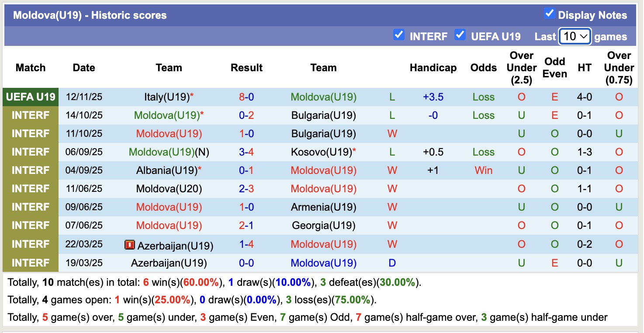
Task: Click the Handicap column header
Action: pos(433,68)
